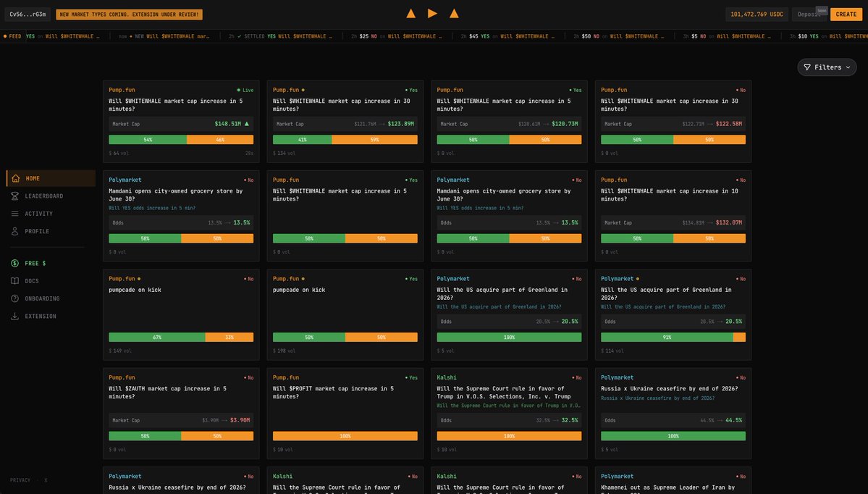
Task: Click the funnel icon in Filters
Action: point(807,67)
